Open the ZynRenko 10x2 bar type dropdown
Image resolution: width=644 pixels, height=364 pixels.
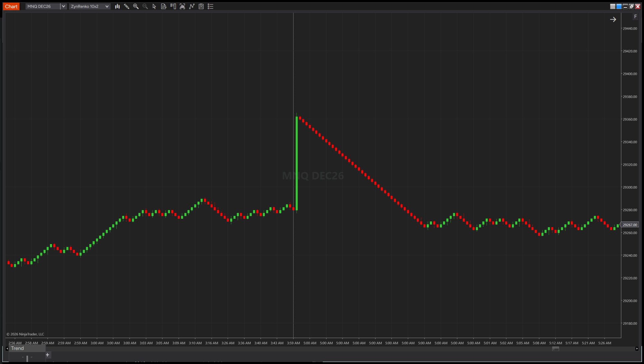(x=90, y=6)
